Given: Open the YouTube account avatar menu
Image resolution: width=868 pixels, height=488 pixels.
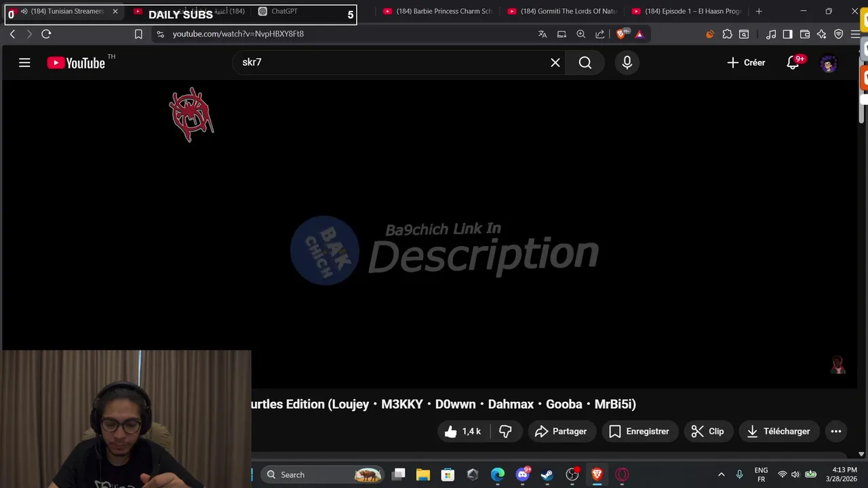Looking at the screenshot, I should coord(829,63).
